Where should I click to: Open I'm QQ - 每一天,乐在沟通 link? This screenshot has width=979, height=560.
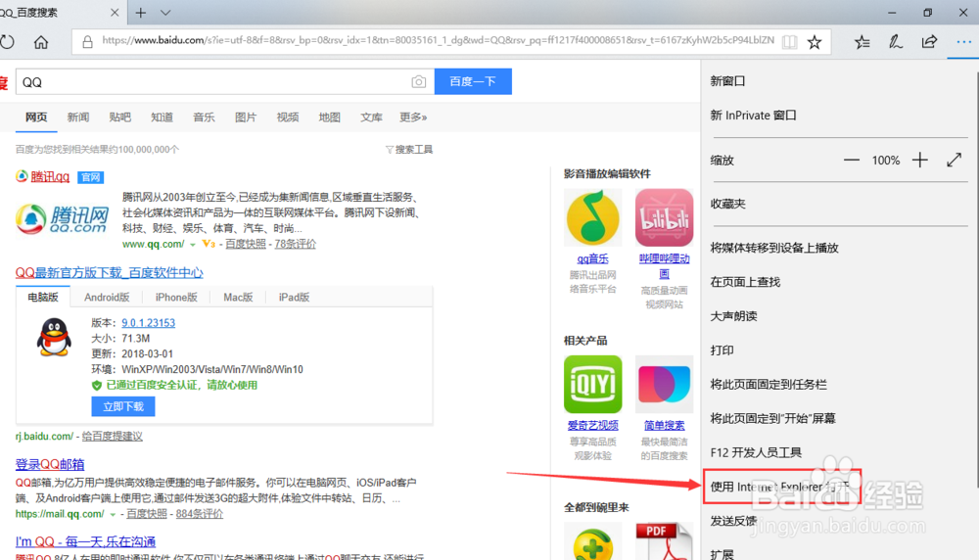85,542
